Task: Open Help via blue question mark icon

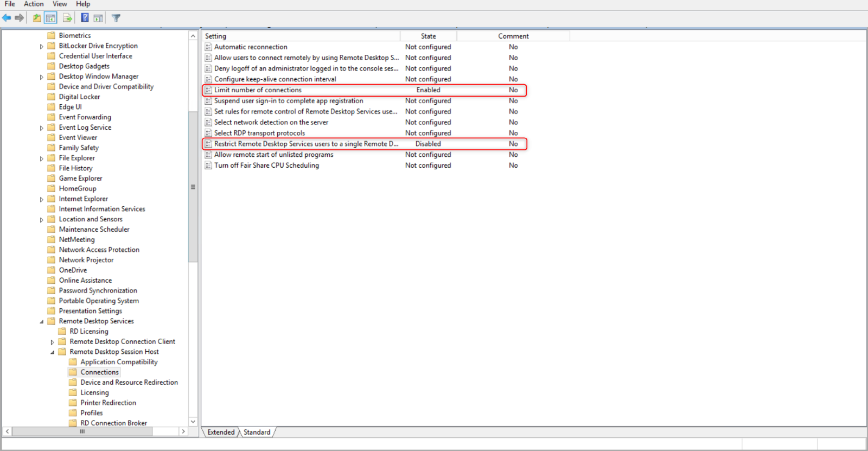Action: click(x=85, y=18)
